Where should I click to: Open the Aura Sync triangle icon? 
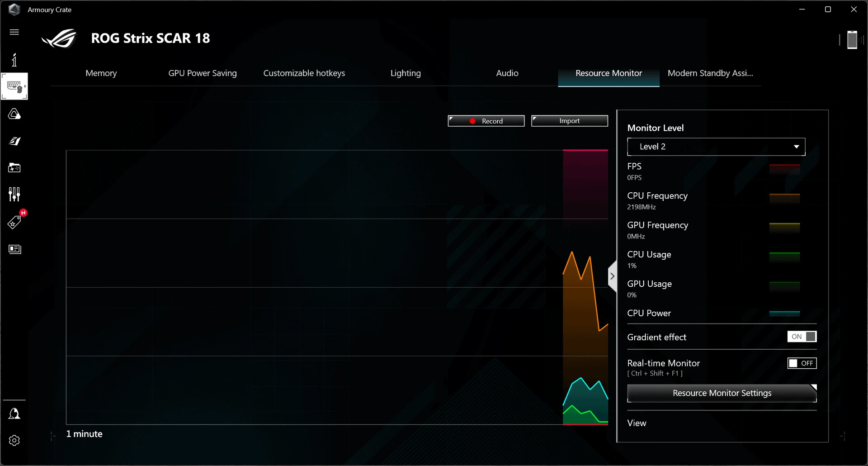pyautogui.click(x=14, y=114)
